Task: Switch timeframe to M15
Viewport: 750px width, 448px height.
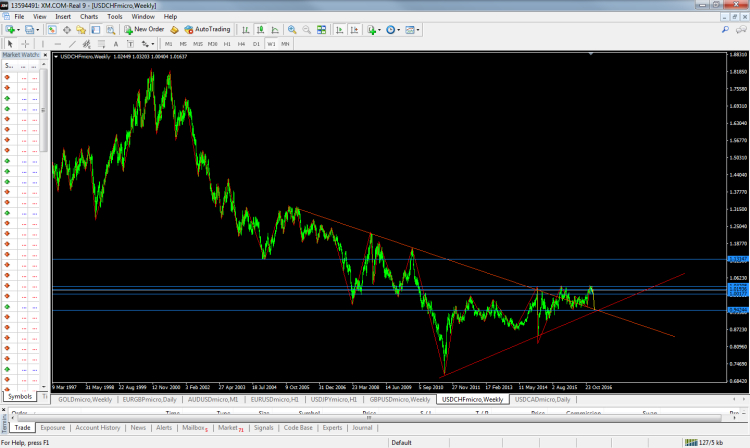Action: click(198, 44)
